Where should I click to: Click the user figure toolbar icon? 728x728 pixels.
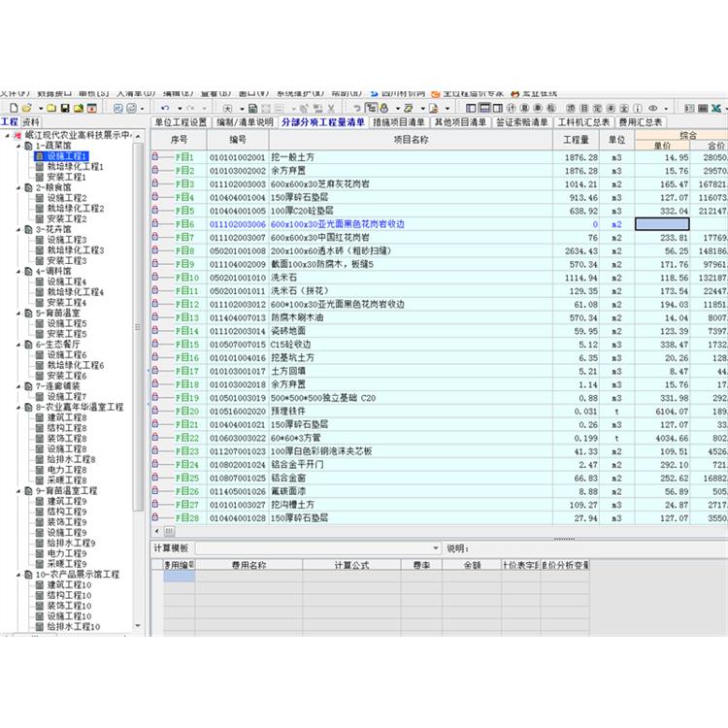tap(384, 108)
